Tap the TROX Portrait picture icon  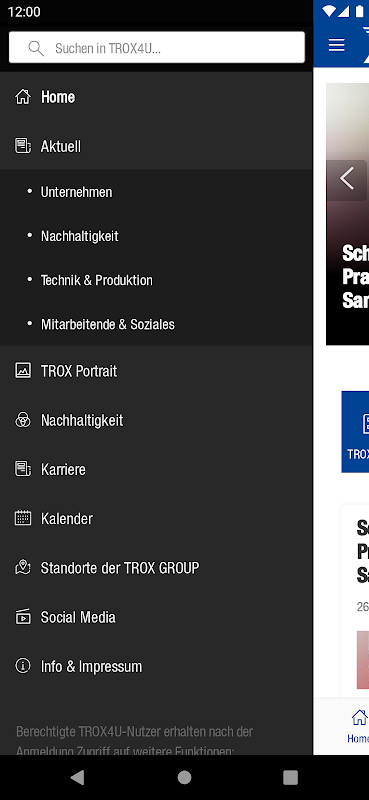tap(22, 370)
